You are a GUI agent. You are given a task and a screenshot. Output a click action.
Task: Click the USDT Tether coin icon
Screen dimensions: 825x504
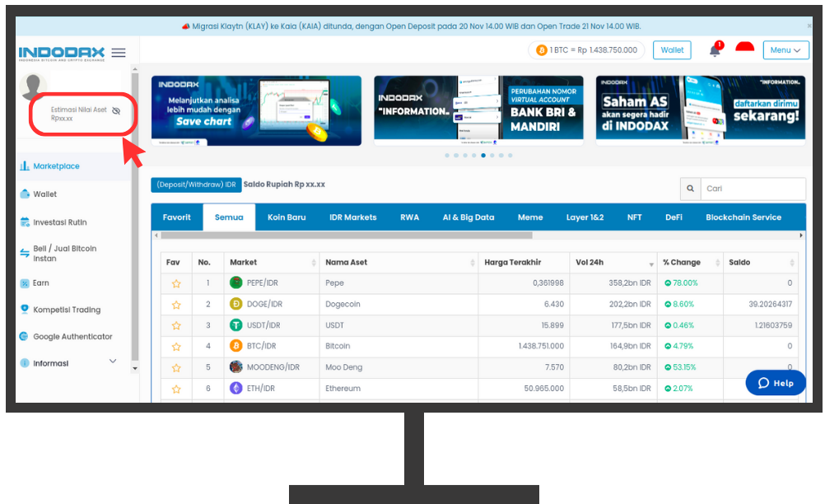click(235, 324)
